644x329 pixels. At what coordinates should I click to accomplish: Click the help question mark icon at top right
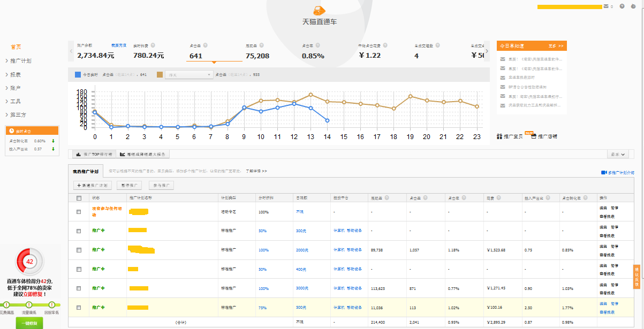tap(622, 6)
